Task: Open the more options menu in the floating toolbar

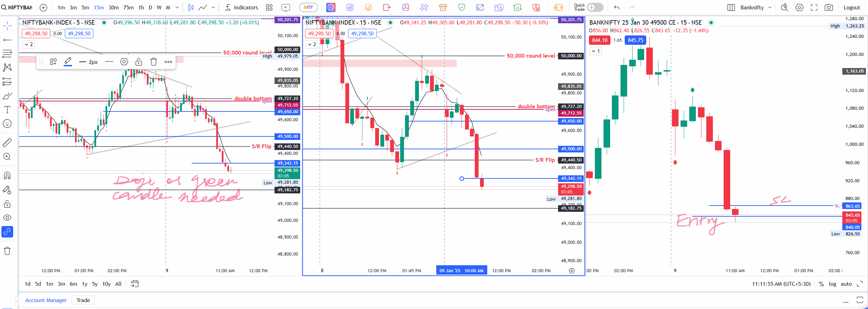Action: coord(168,62)
